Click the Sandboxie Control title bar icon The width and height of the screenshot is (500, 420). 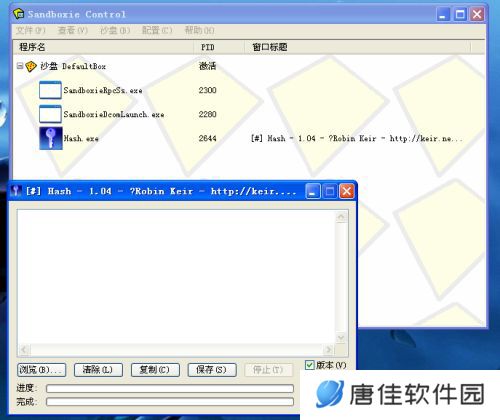(x=19, y=14)
